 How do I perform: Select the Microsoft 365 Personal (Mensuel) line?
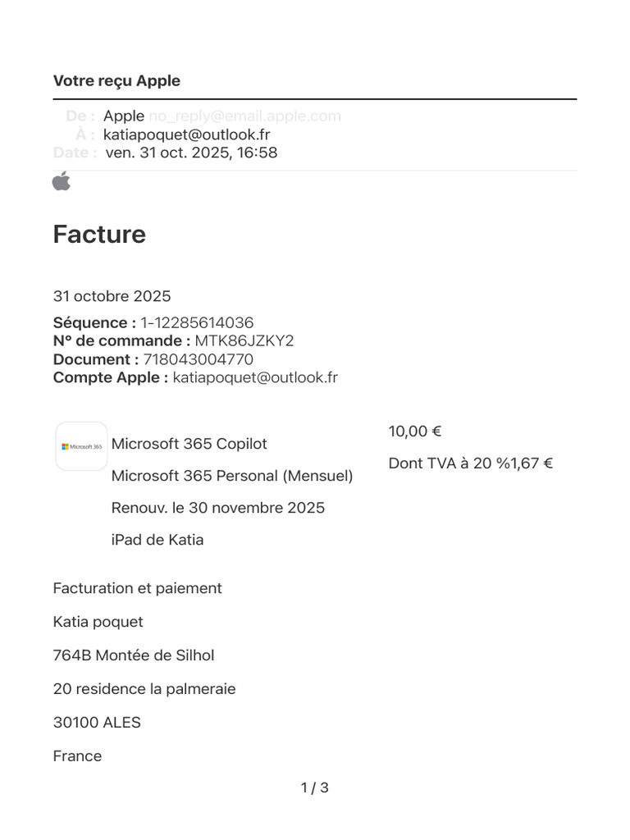pos(232,476)
